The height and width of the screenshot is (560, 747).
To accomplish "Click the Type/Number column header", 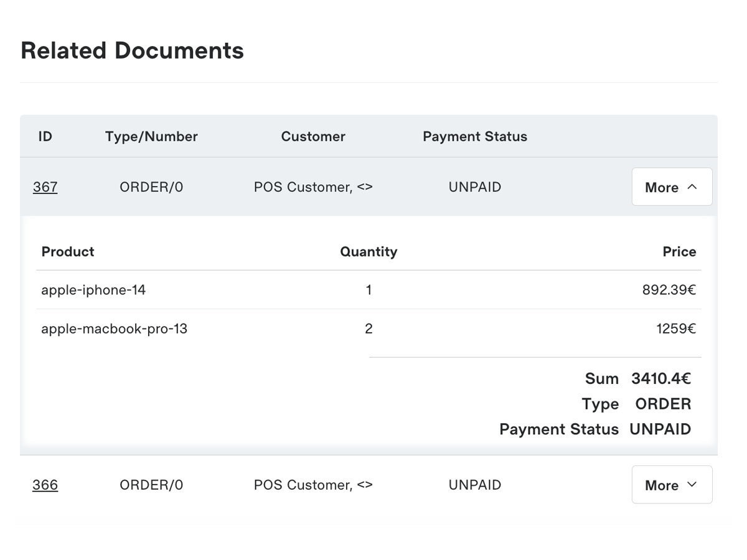I will click(x=151, y=136).
